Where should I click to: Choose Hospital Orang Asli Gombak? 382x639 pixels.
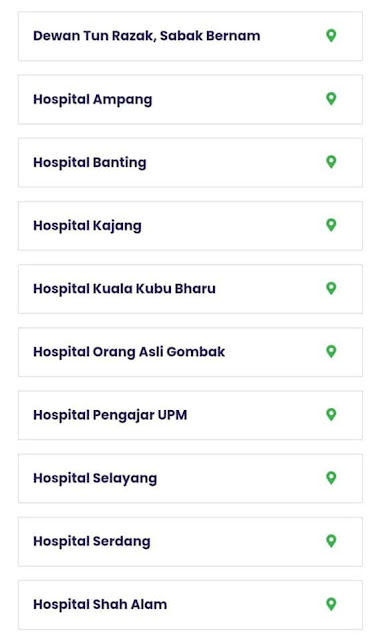tap(190, 352)
